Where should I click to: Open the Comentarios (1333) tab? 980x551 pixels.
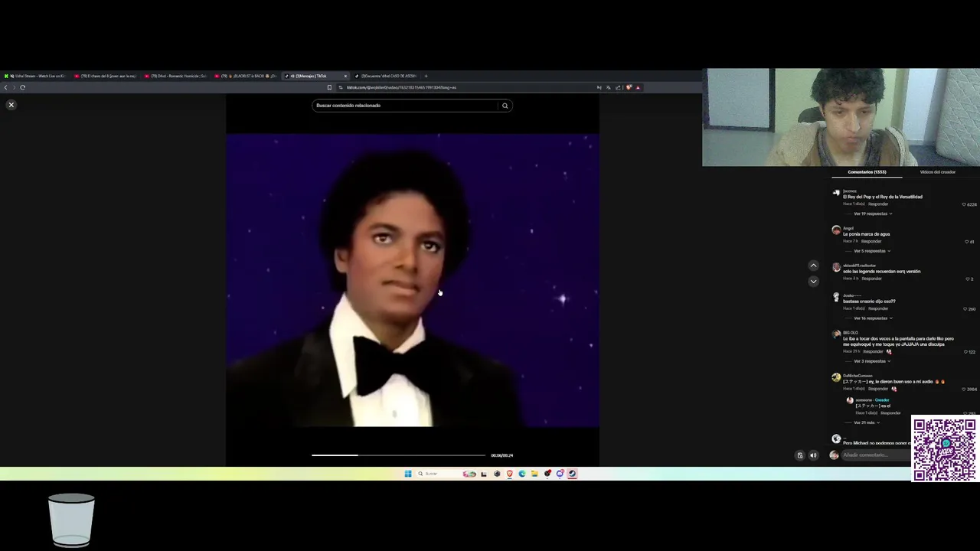(x=867, y=172)
